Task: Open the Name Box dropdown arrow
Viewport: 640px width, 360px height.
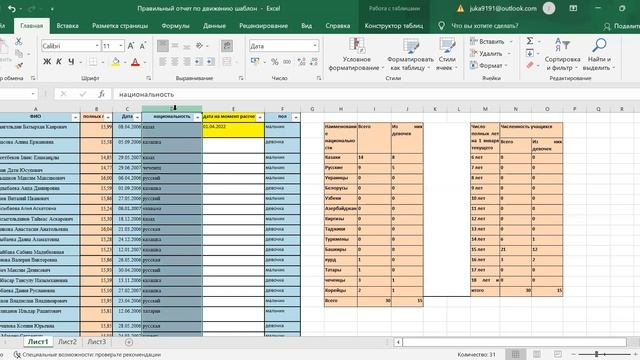Action: point(33,94)
